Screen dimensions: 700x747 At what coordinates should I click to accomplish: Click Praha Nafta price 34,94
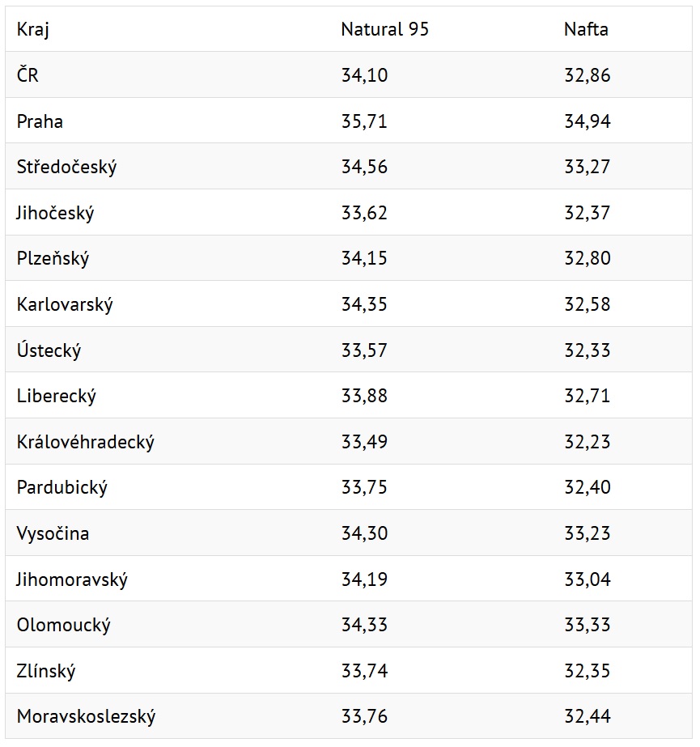(588, 121)
